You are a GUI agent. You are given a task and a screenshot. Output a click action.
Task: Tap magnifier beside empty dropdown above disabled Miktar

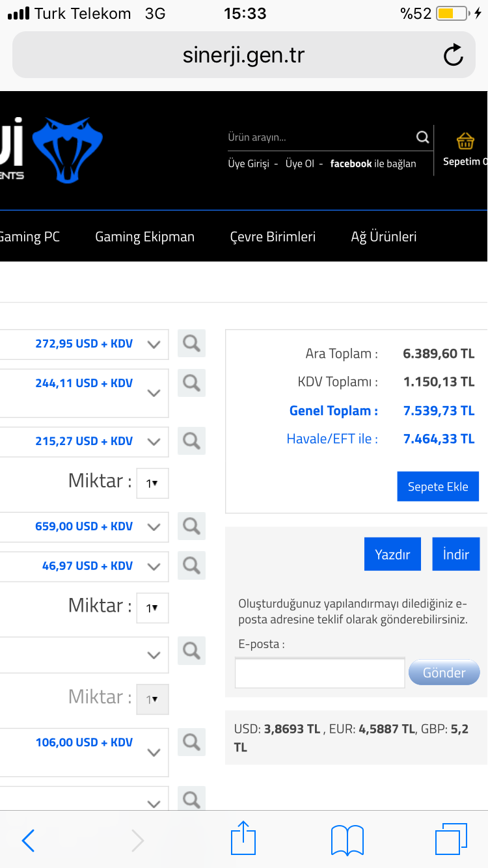click(x=191, y=651)
